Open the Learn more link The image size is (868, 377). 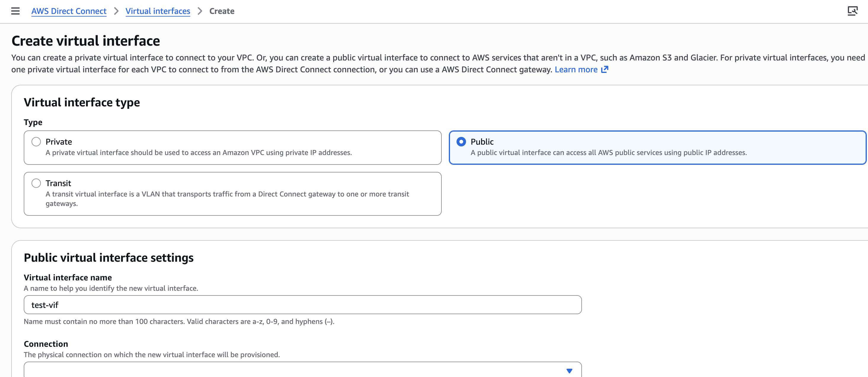pos(576,69)
